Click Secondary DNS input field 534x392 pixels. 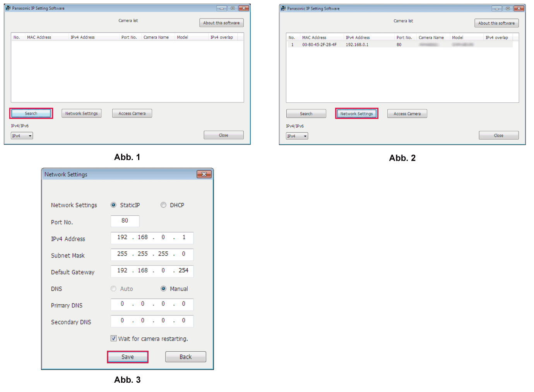tap(152, 321)
